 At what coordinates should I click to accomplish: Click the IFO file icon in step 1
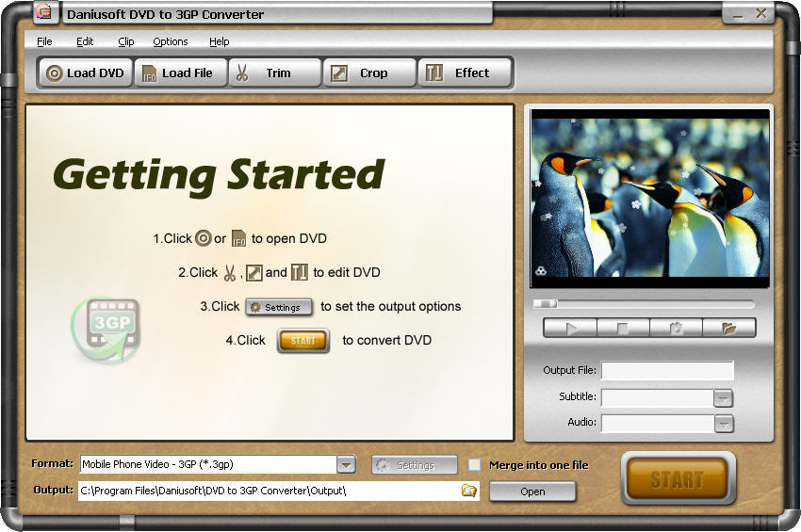pyautogui.click(x=238, y=238)
